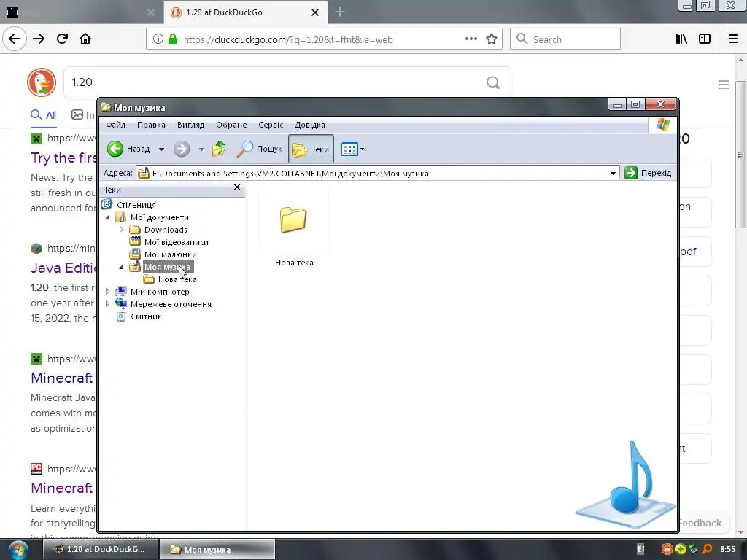This screenshot has width=747, height=560.
Task: Select the All results tab on DuckDuckGo
Action: [x=43, y=114]
